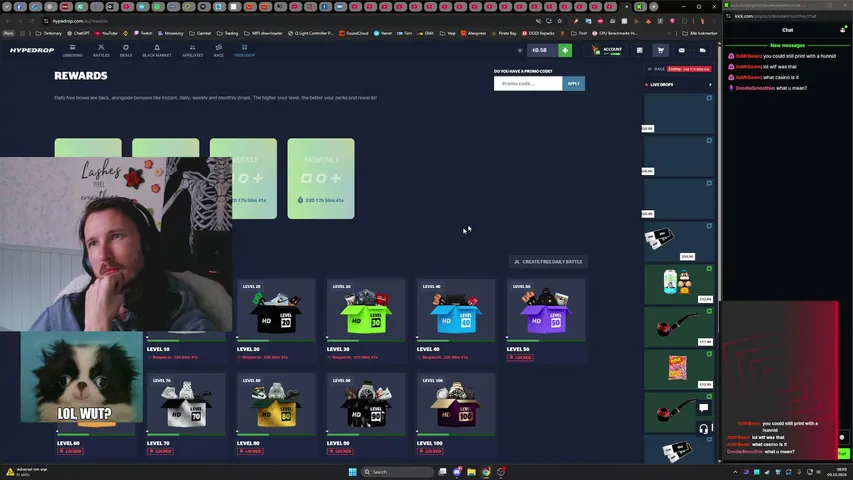
Task: Open the Alle bokmerker folder
Action: point(700,33)
